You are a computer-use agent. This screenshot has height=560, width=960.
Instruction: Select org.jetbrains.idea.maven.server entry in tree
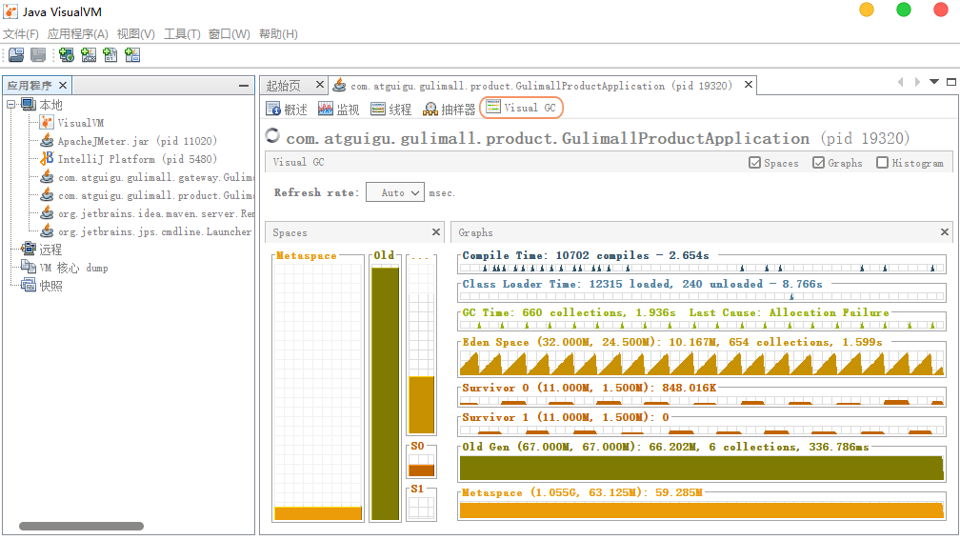[155, 213]
